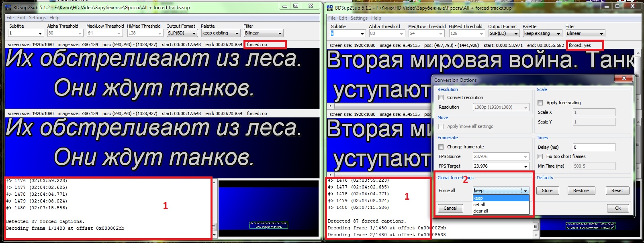Click right window log vertical scrollbar
Screen dimensions: 644x243
pyautogui.click(x=536, y=227)
